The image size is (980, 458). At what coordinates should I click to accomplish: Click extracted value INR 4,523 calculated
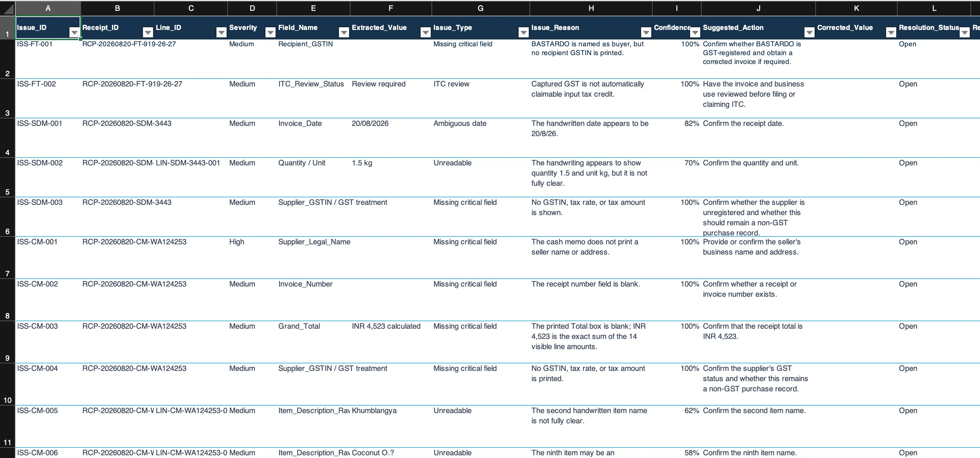pyautogui.click(x=391, y=342)
